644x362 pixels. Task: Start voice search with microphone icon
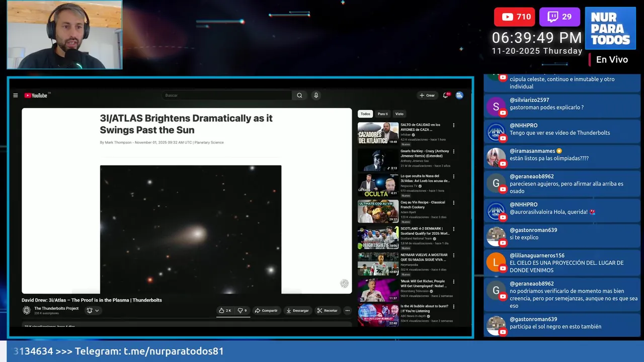[316, 96]
